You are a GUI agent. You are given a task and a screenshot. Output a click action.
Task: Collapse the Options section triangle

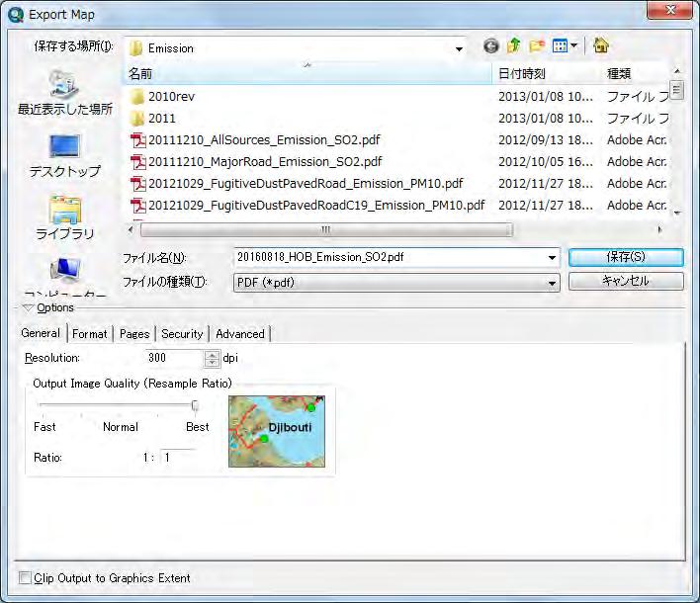tap(28, 308)
